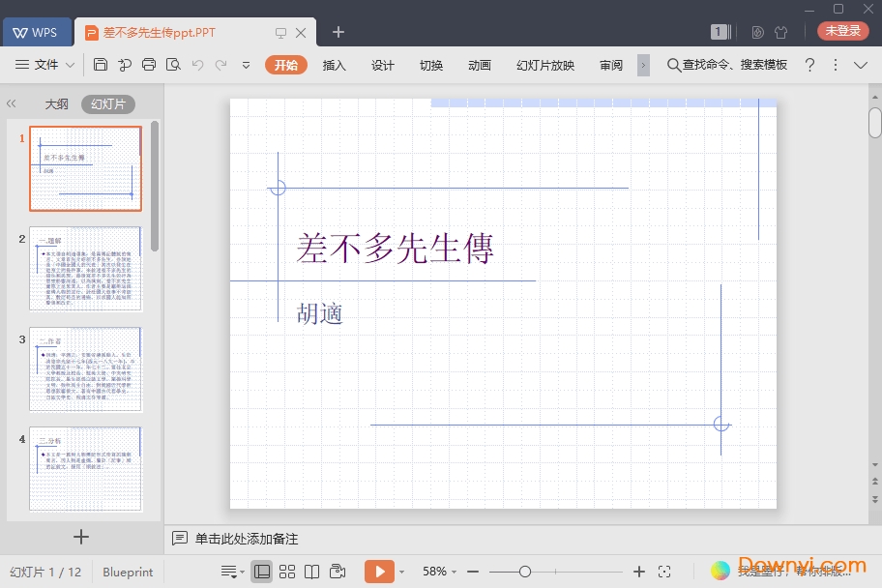The height and width of the screenshot is (588, 882).
Task: Switch to the 插入 ribbon tab
Action: (x=334, y=66)
